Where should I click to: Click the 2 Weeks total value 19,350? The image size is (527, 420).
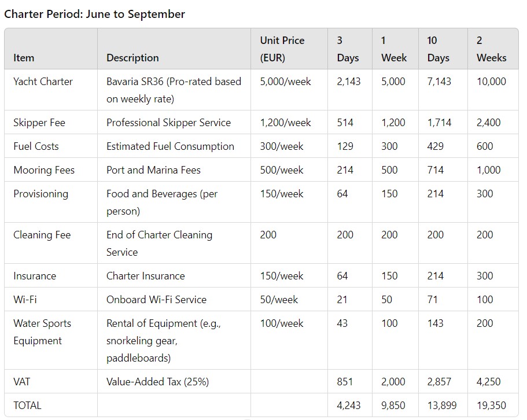[491, 406]
